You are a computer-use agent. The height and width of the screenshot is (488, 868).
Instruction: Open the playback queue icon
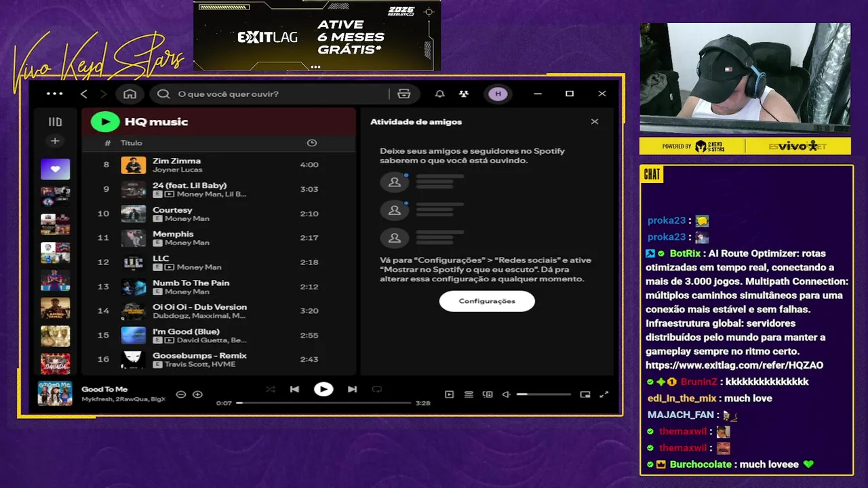coord(469,394)
